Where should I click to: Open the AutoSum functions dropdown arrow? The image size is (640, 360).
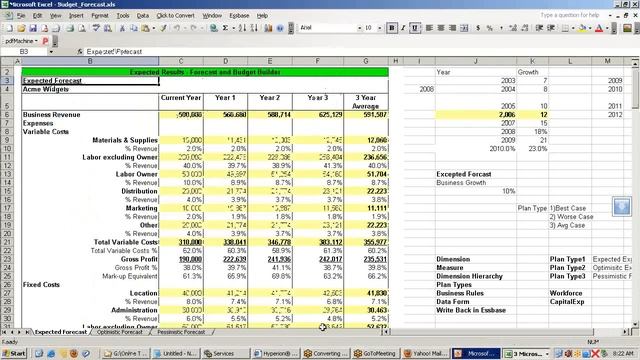click(233, 28)
